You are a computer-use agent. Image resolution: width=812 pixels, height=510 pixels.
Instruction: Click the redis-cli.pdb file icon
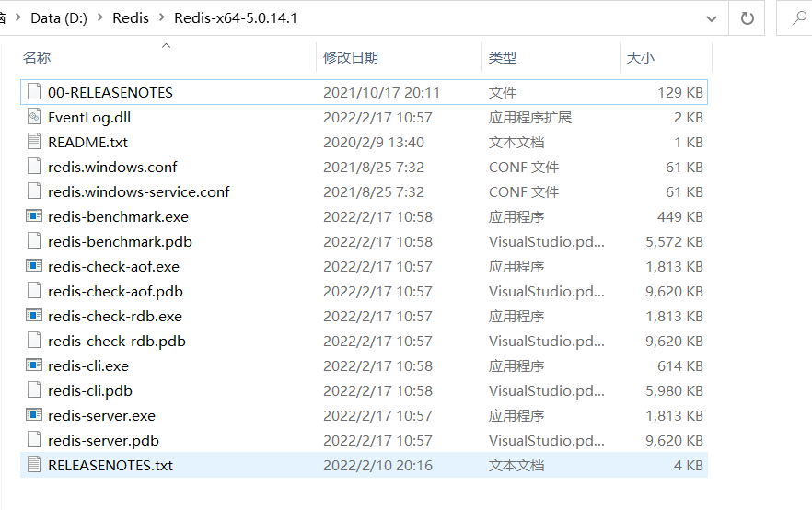34,390
